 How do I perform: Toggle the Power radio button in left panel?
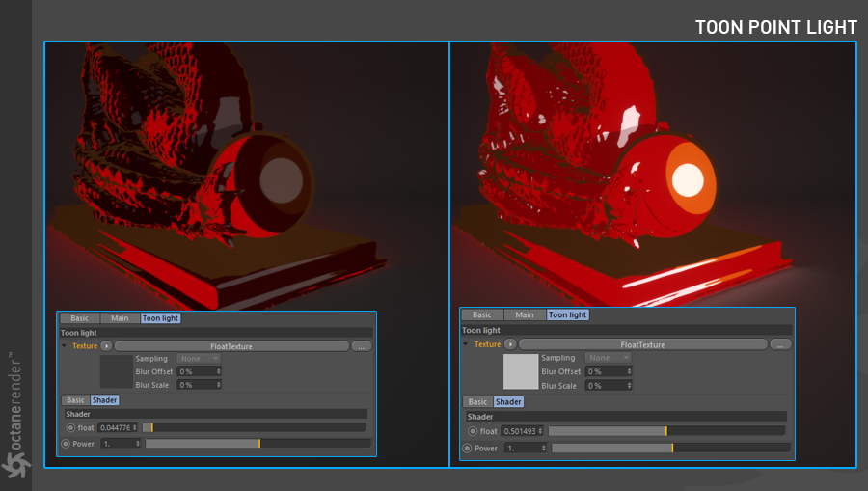pos(66,444)
